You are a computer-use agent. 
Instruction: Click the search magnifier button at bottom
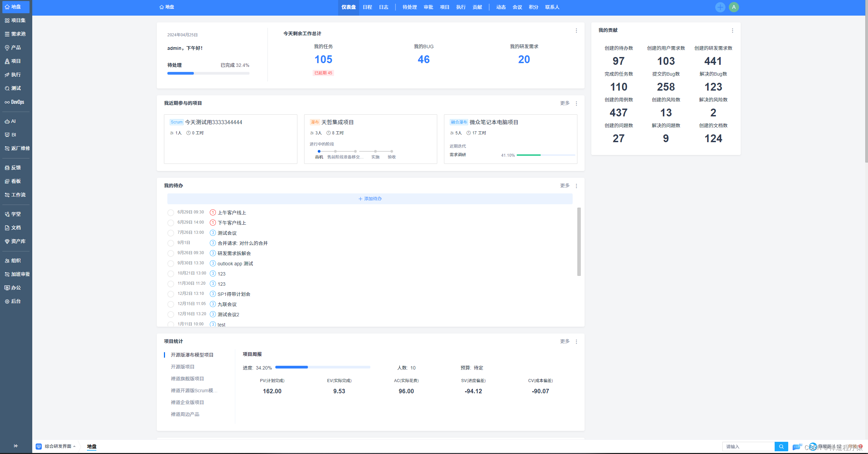[x=781, y=447]
